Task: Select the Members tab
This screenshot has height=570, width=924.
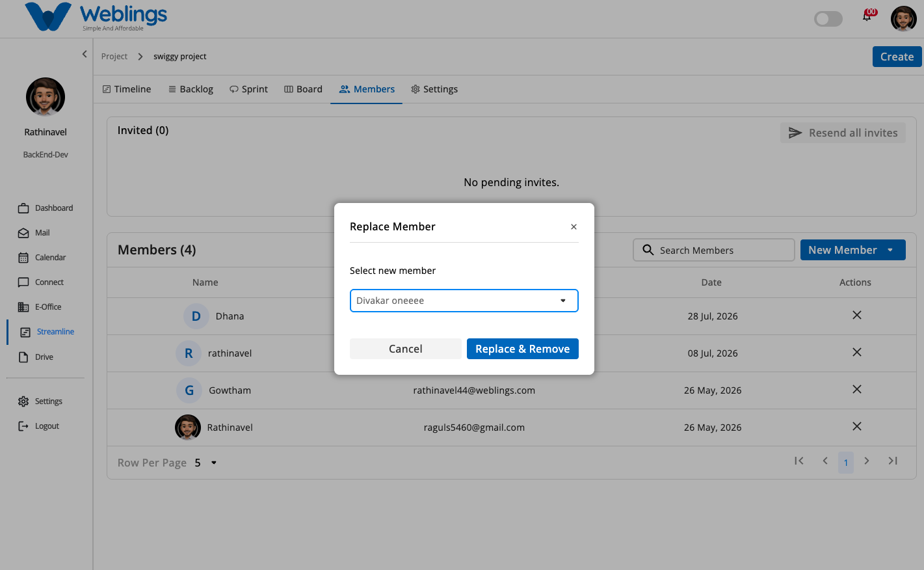Action: pyautogui.click(x=367, y=89)
